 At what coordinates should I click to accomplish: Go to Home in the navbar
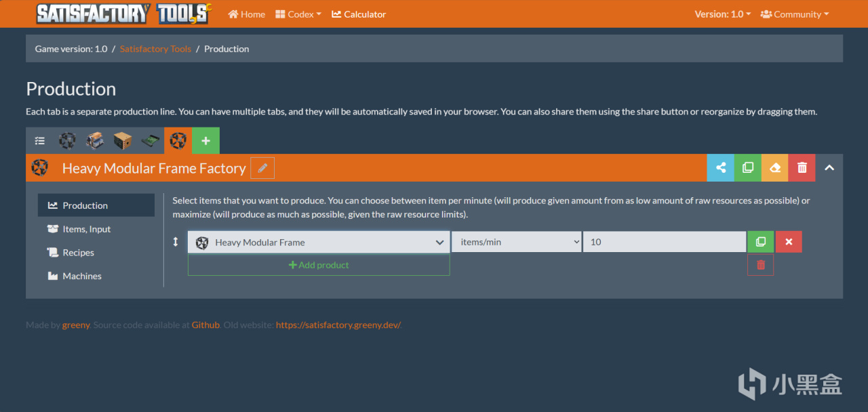pyautogui.click(x=247, y=14)
